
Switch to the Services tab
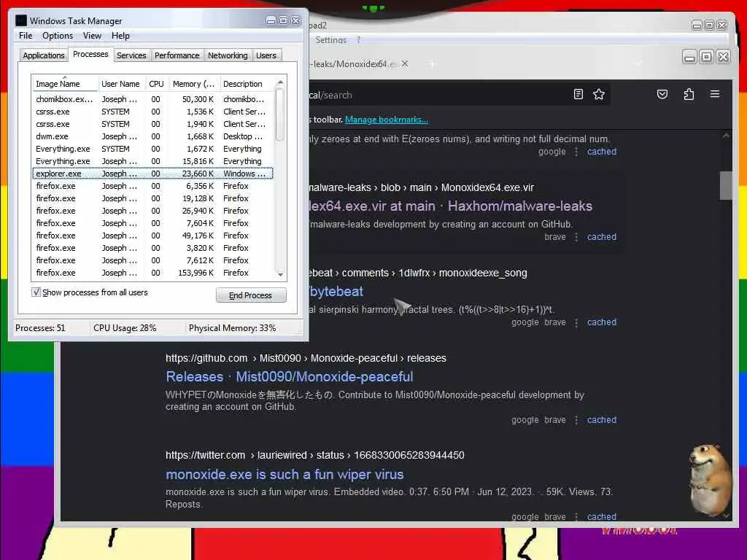131,55
